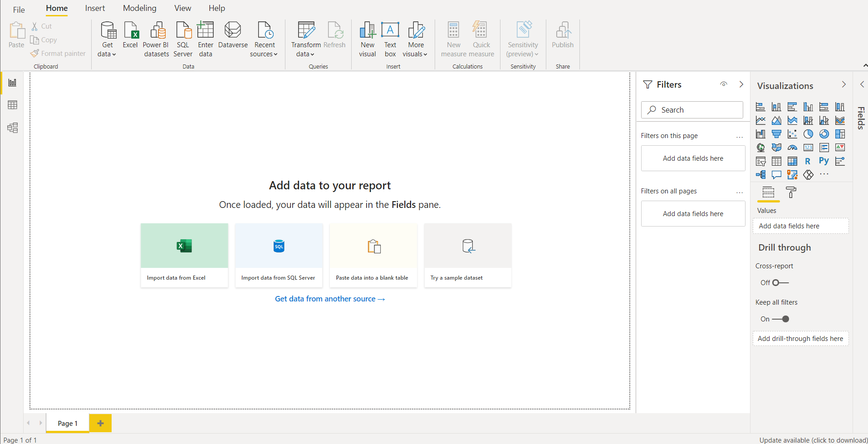Viewport: 868px width, 444px height.
Task: Select the decomposition tree visual
Action: tap(760, 175)
